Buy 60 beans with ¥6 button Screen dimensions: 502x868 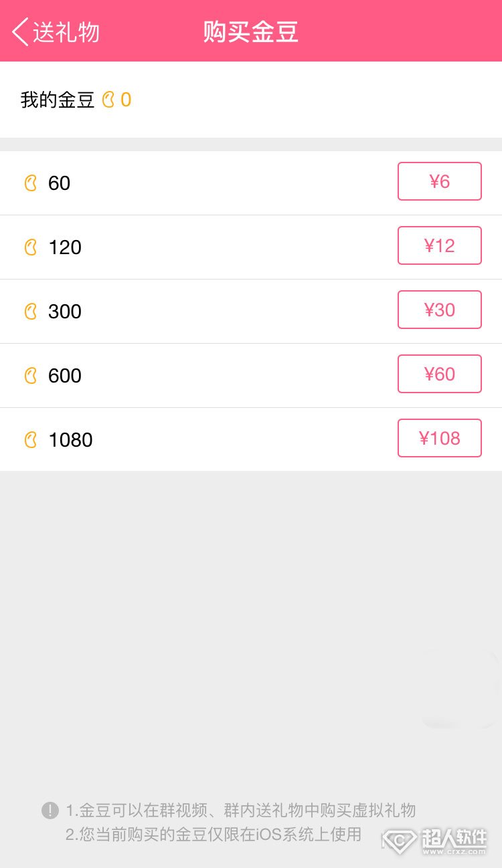(x=440, y=181)
